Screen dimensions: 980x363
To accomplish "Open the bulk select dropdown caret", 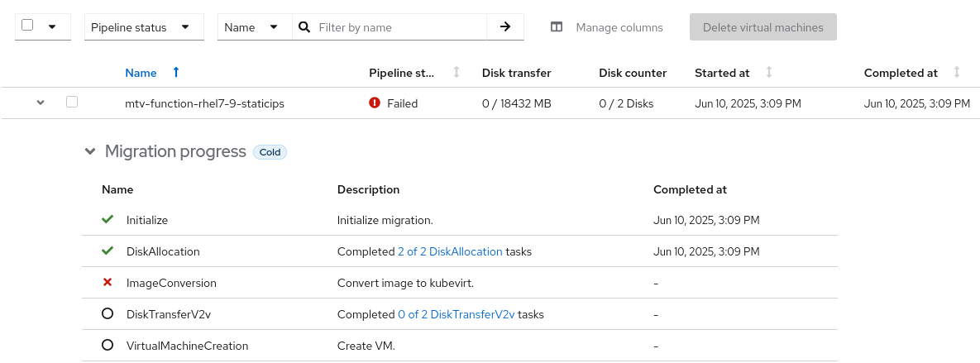I will tap(52, 26).
